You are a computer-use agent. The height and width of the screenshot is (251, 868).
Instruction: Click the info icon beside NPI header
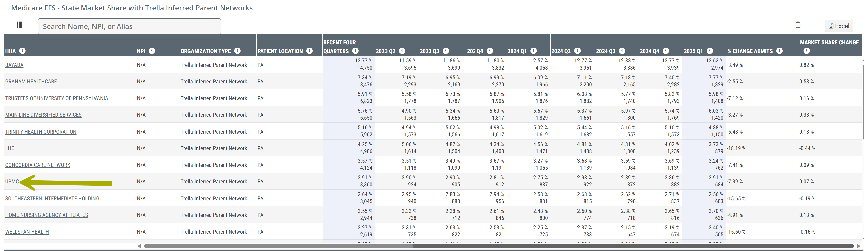[152, 51]
